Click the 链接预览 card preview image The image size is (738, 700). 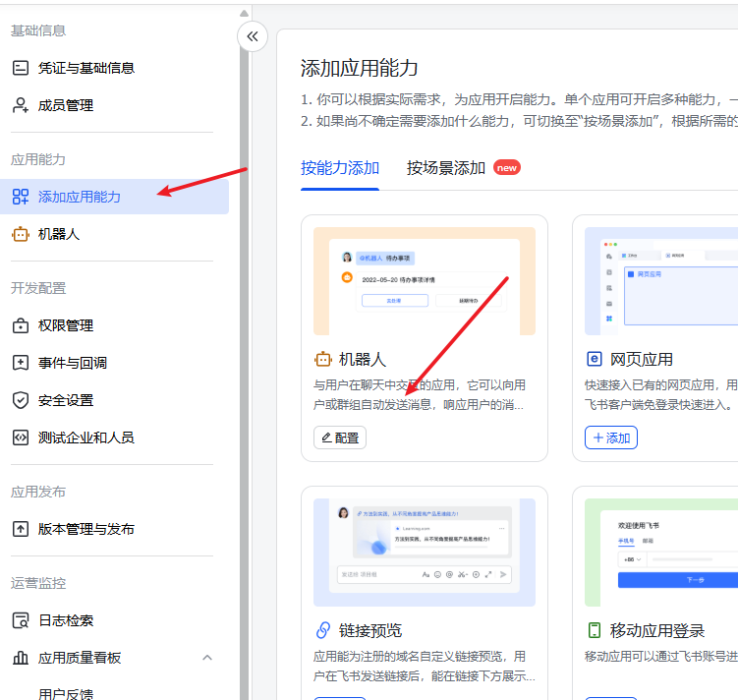pos(425,553)
